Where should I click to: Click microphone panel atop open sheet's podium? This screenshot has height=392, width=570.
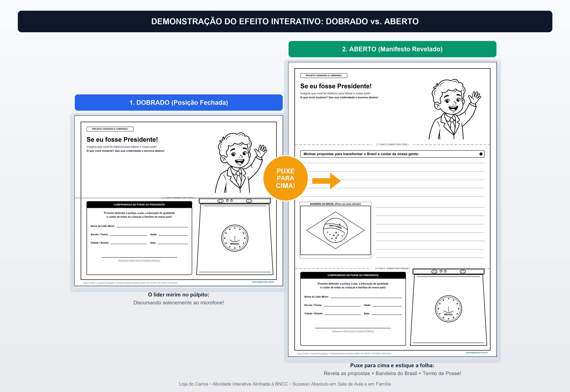tap(449, 272)
